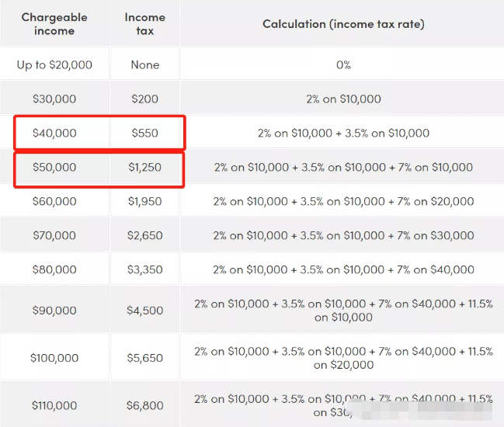Click the "Chargeable income" column header

(x=54, y=24)
